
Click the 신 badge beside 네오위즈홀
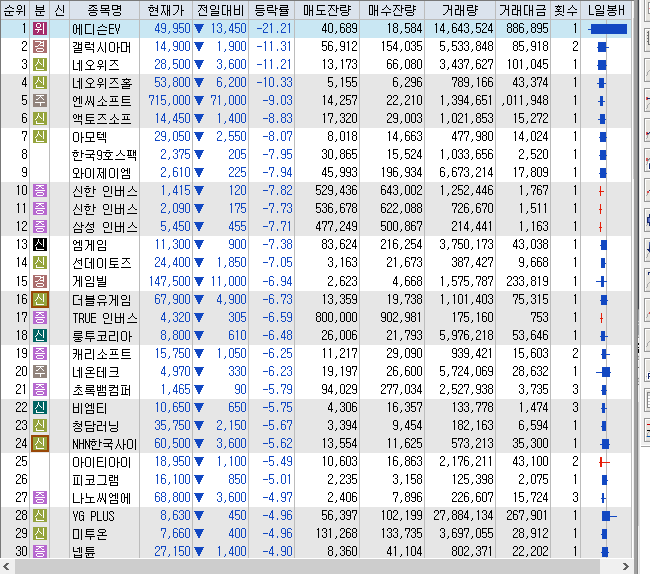pyautogui.click(x=40, y=82)
